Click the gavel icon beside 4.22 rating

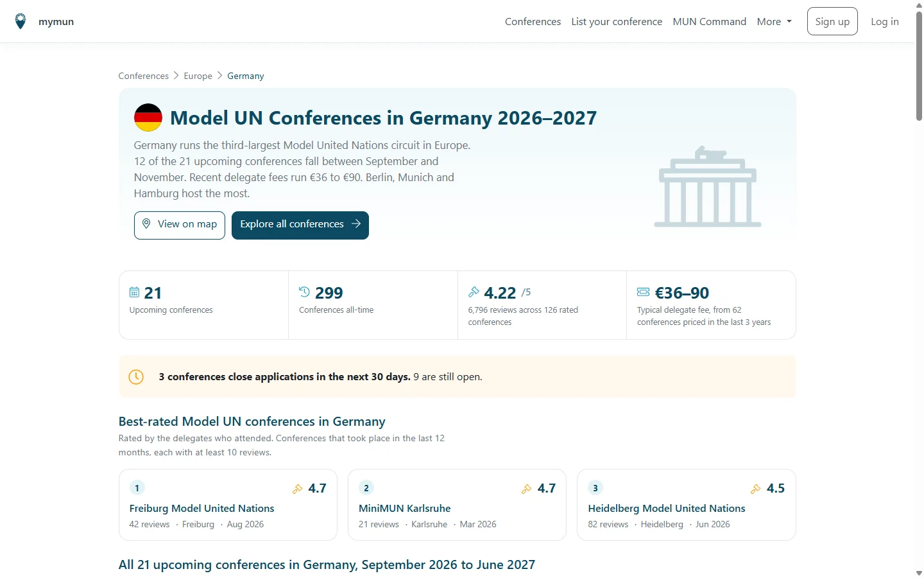474,292
